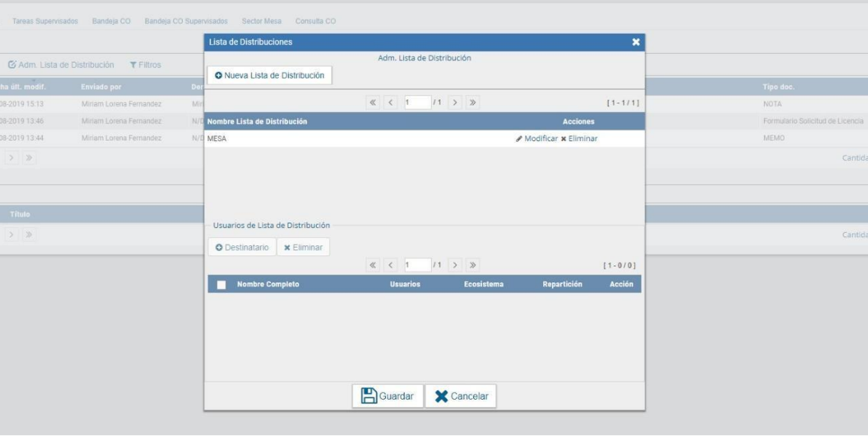Go to next page in users pager

coord(455,265)
